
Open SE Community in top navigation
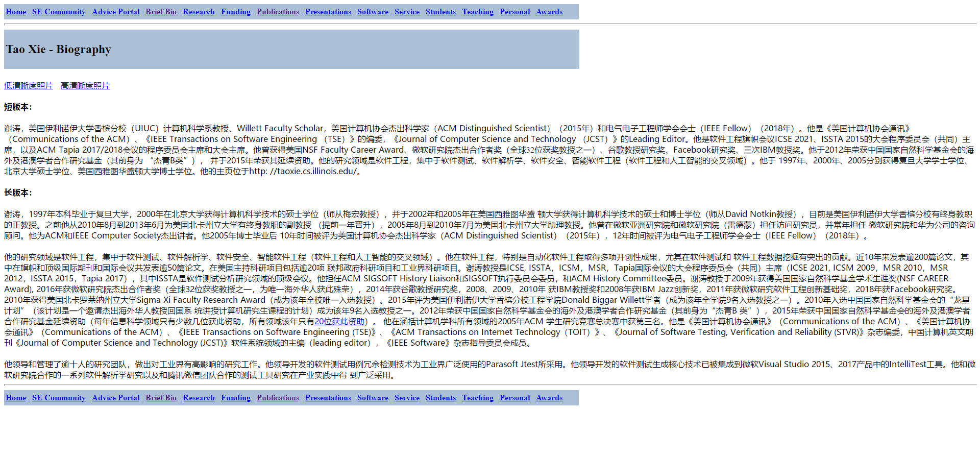(x=59, y=12)
